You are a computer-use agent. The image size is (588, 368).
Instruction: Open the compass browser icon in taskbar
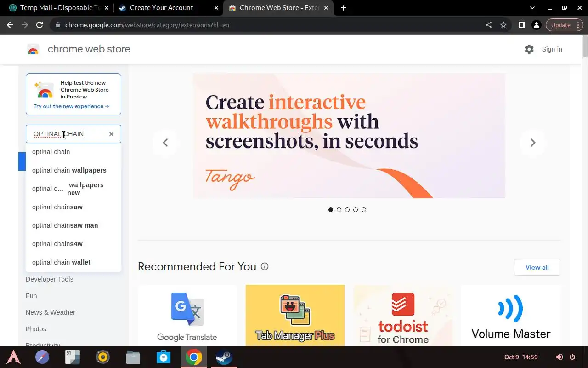tap(42, 357)
